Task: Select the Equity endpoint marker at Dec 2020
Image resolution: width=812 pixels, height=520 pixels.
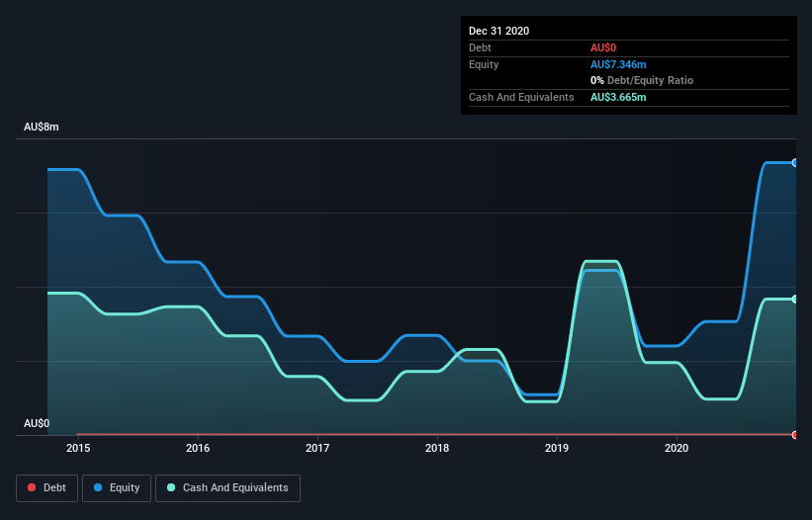Action: 795,163
